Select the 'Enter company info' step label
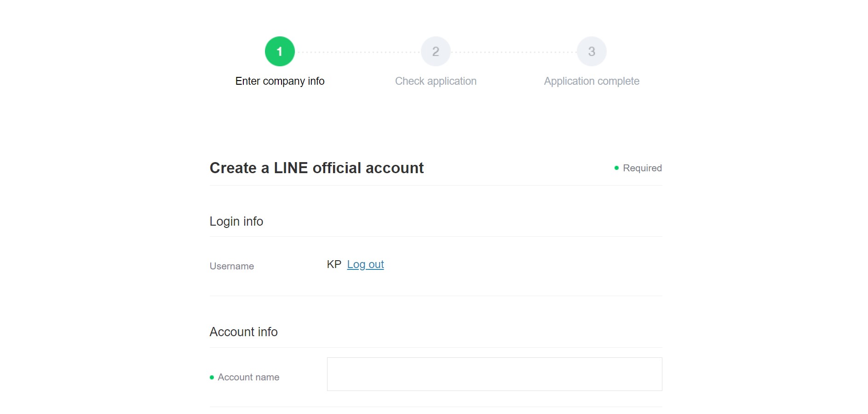The image size is (868, 414). (x=280, y=81)
